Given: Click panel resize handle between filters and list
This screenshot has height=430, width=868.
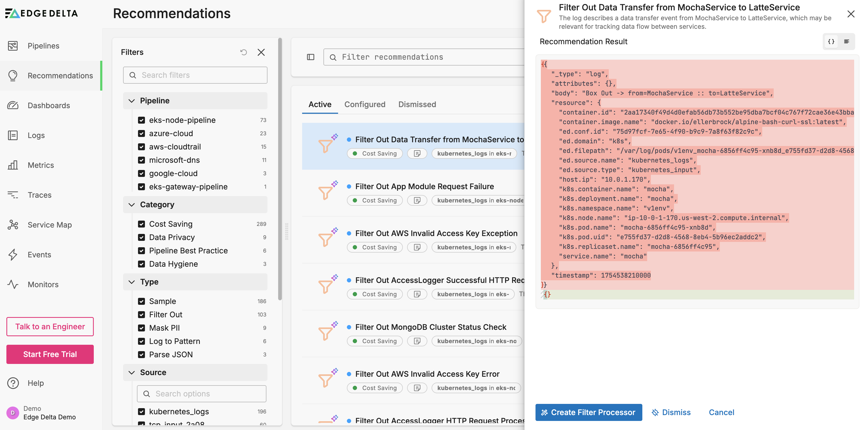Looking at the screenshot, I should coord(287,231).
